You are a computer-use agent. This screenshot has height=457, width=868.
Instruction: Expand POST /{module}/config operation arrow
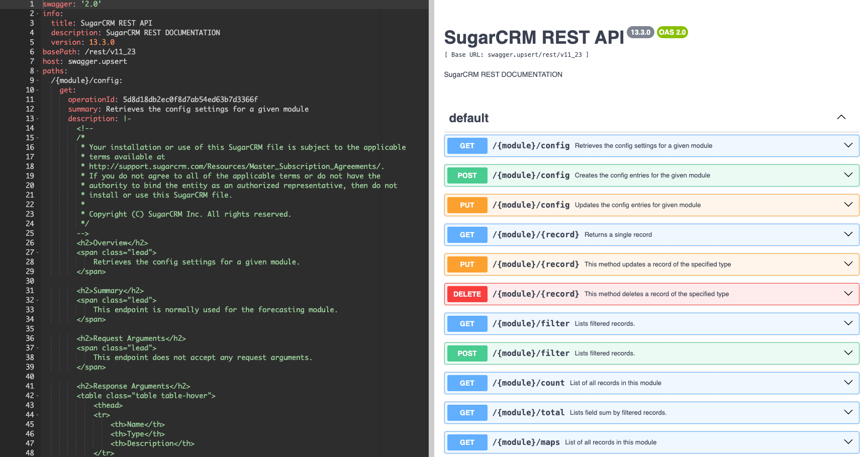point(848,175)
